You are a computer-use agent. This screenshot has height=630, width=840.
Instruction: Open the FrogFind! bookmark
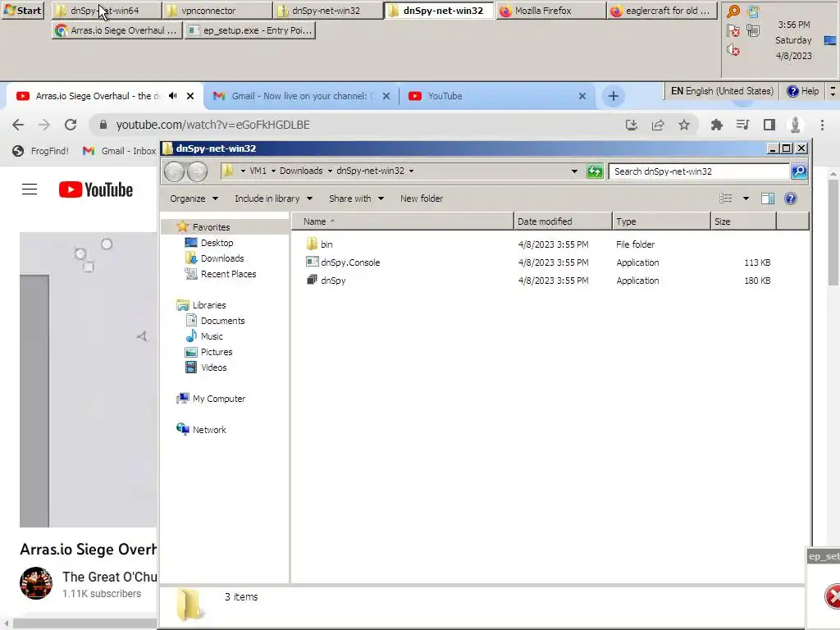[x=41, y=151]
